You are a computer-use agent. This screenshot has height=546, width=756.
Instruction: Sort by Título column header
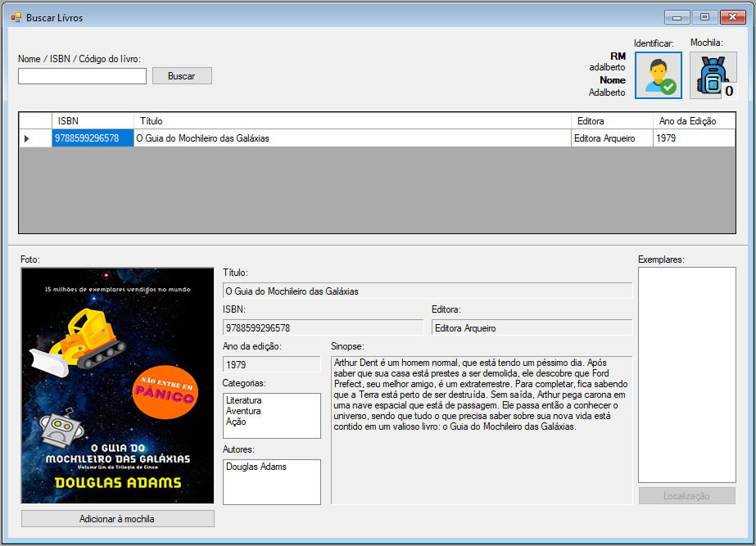352,121
